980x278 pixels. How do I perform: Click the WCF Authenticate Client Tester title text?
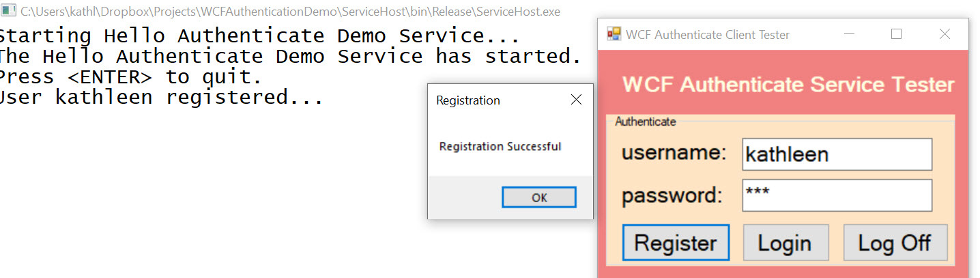click(x=708, y=35)
